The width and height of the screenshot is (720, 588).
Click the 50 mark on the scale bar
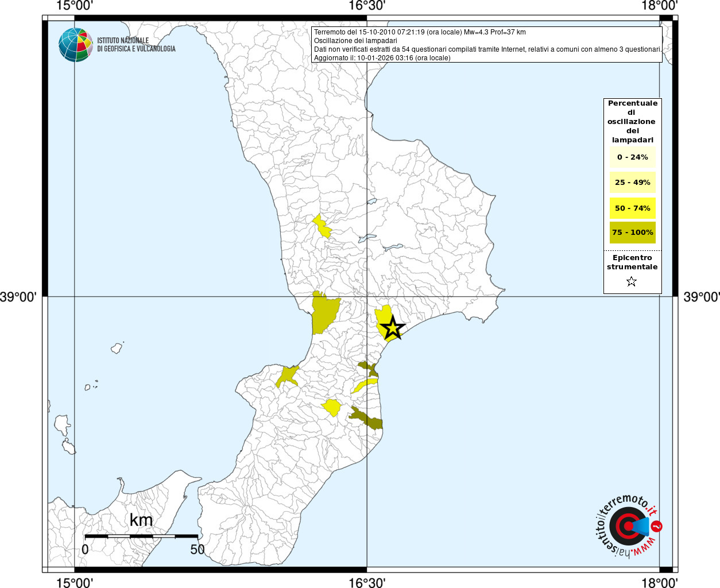point(197,550)
